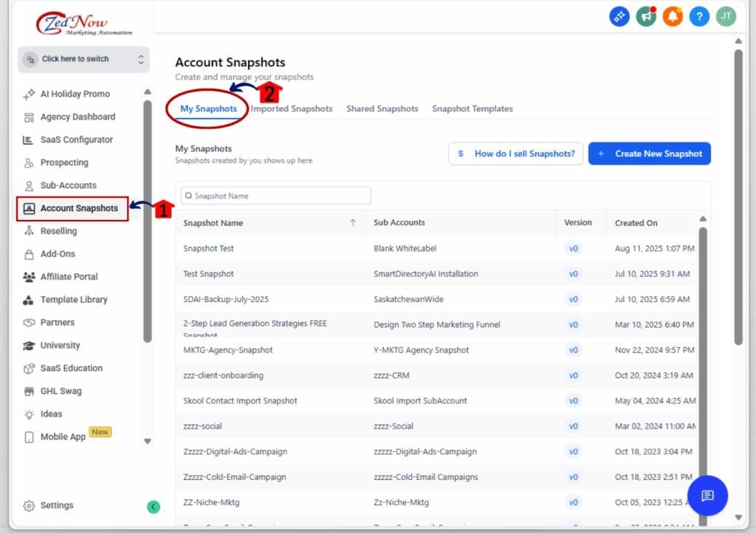Screen dimensions: 756x533
Task: Sort by the Snapshot Name column arrow
Action: [x=352, y=221]
